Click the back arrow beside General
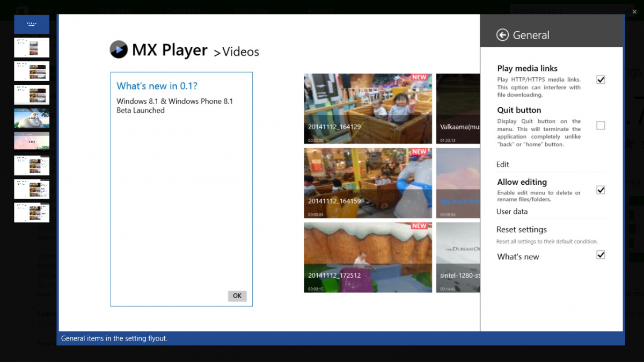 coord(502,35)
